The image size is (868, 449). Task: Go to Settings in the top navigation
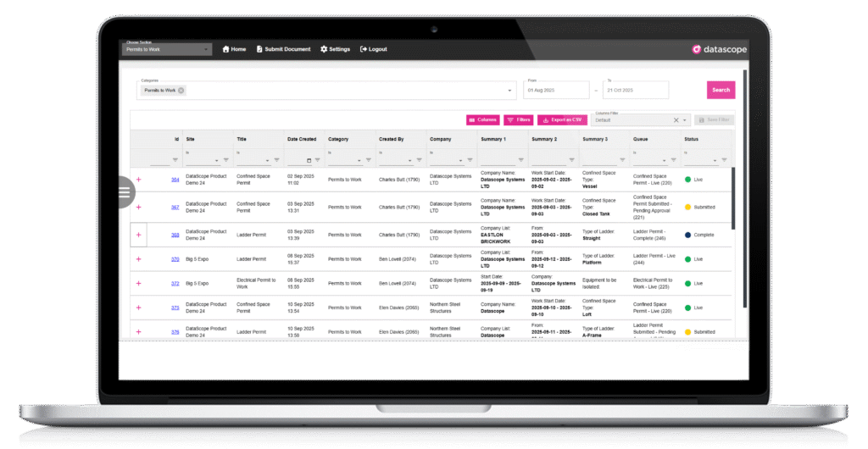click(335, 49)
